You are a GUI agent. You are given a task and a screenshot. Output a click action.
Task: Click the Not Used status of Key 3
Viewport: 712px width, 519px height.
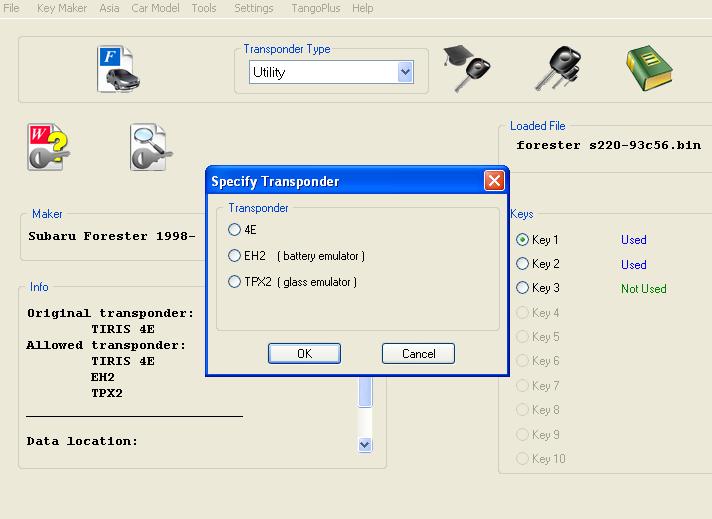tap(643, 288)
